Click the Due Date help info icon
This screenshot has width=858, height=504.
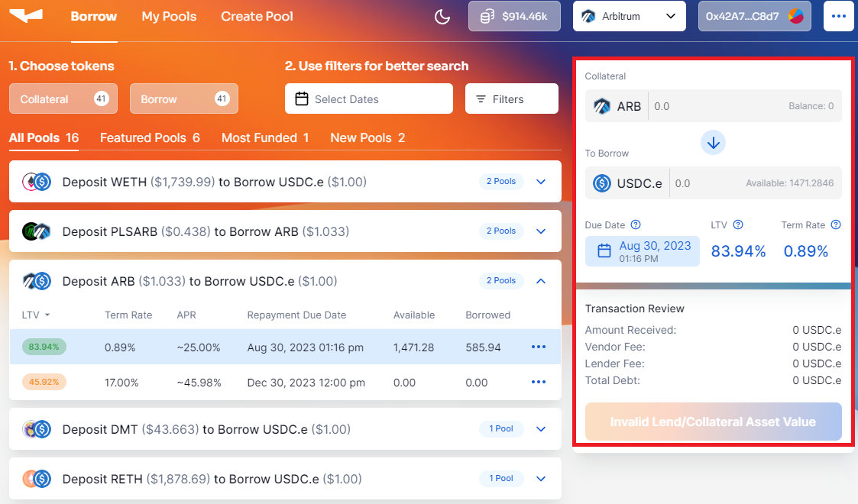(x=636, y=225)
